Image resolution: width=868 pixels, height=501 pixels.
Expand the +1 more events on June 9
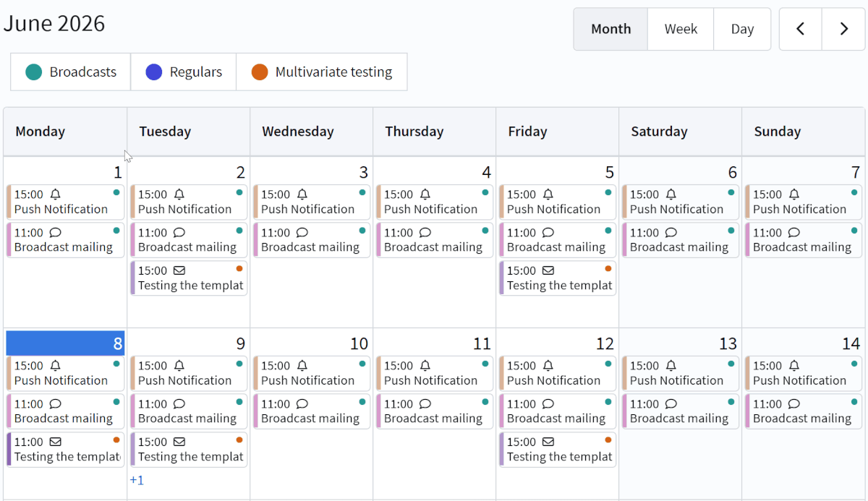[137, 480]
